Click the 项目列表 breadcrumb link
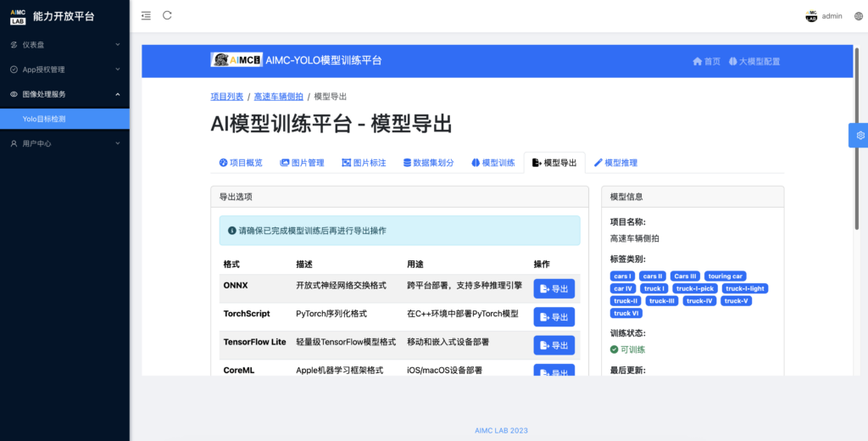The width and height of the screenshot is (868, 441). tap(226, 97)
